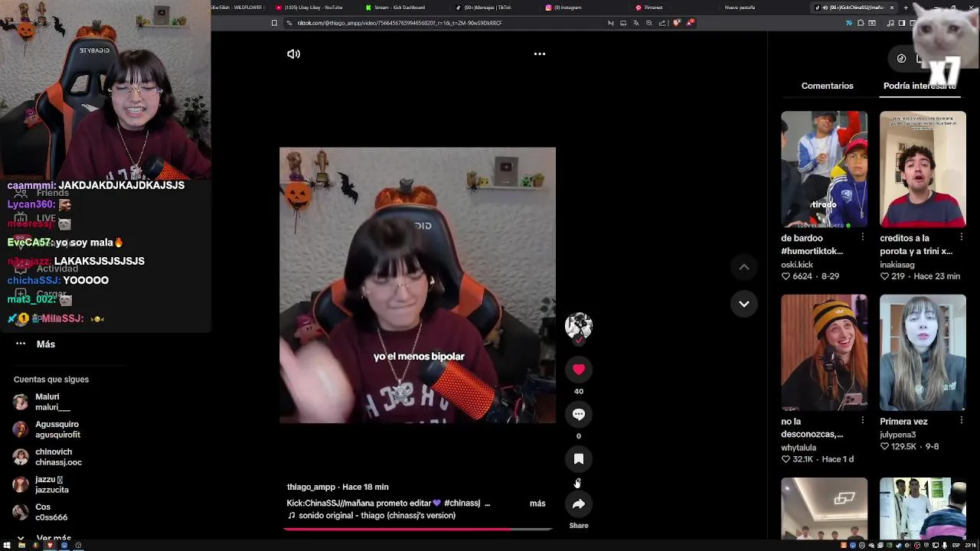The image size is (980, 551).
Task: Open the "creditos a la porota" video thumbnail
Action: (x=923, y=169)
